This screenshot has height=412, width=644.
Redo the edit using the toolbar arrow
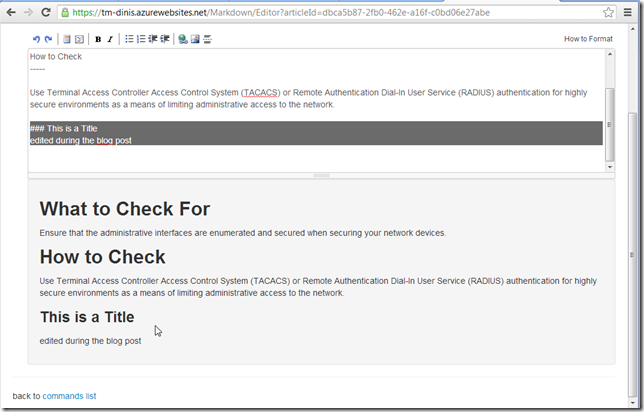(48, 39)
